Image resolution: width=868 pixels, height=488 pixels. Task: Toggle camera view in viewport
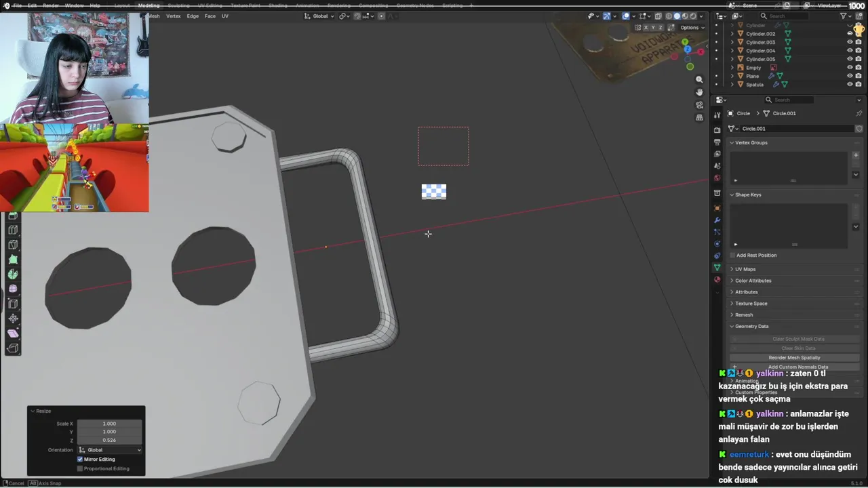699,105
